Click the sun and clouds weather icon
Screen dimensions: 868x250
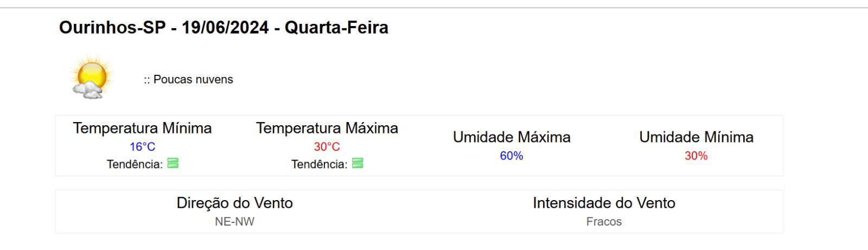91,78
